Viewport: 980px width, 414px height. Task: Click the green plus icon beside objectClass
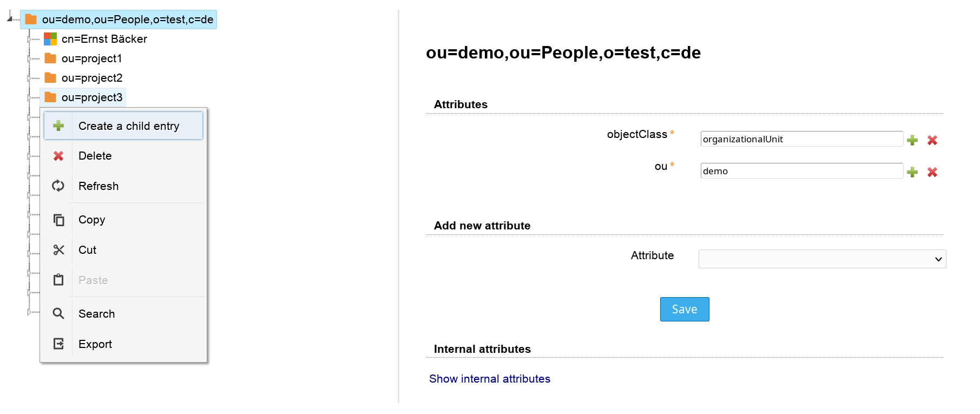coord(912,140)
